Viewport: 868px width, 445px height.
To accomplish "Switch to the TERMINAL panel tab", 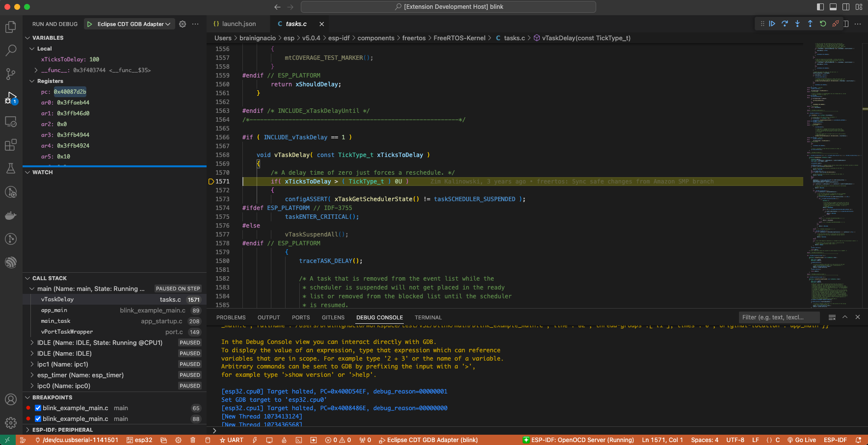I will pyautogui.click(x=428, y=317).
